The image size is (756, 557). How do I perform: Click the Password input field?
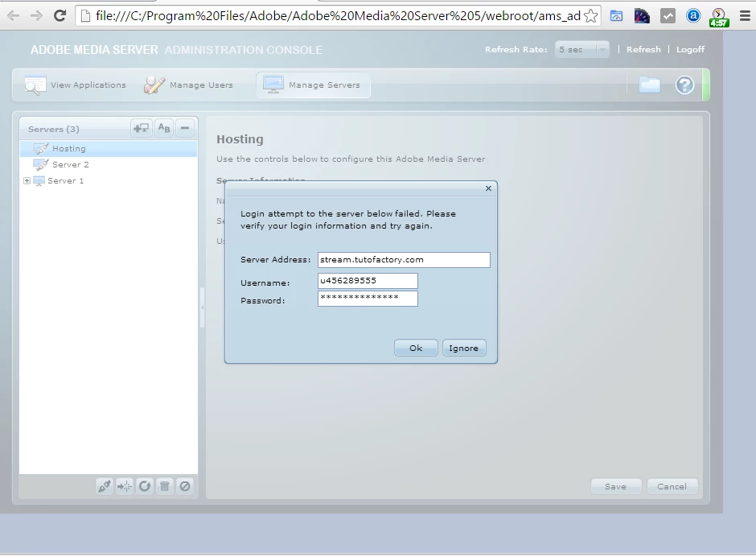coord(368,299)
